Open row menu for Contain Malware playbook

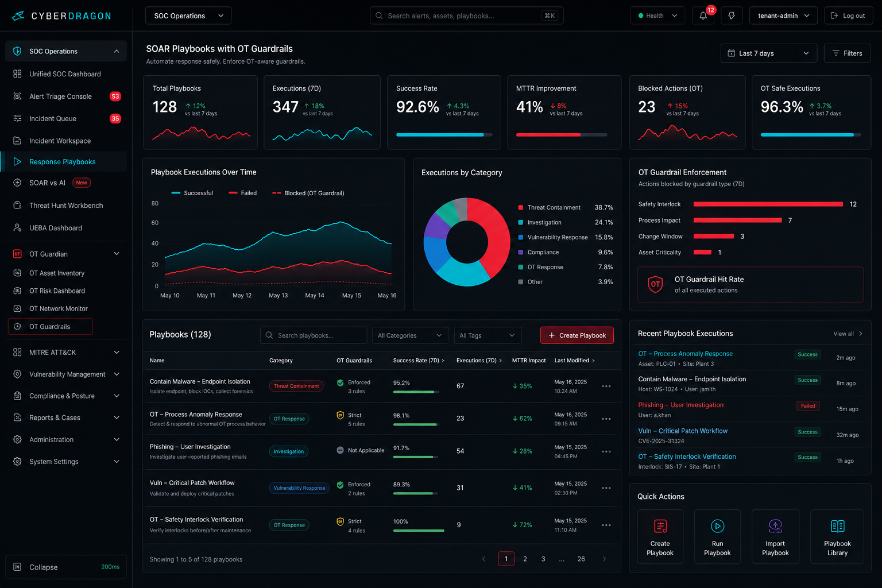[x=606, y=386]
